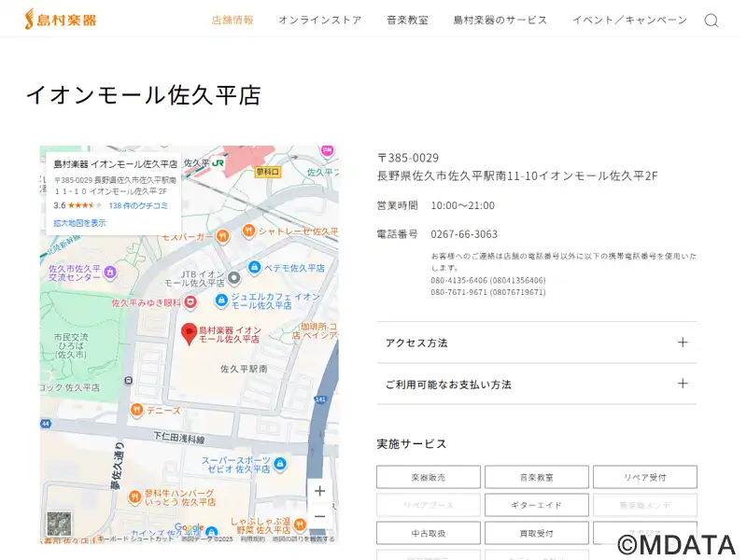
Task: Click the 利用規約 map terms link
Action: pos(252,539)
